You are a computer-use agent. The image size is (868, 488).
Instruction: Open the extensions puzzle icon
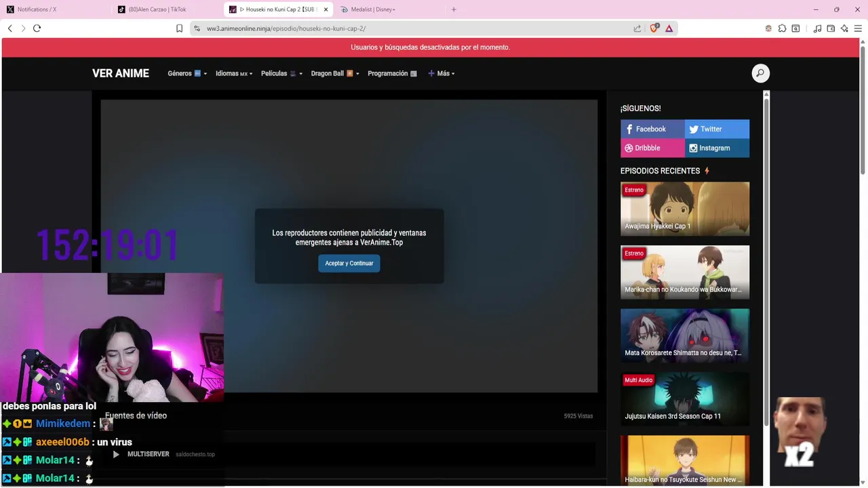tap(782, 28)
